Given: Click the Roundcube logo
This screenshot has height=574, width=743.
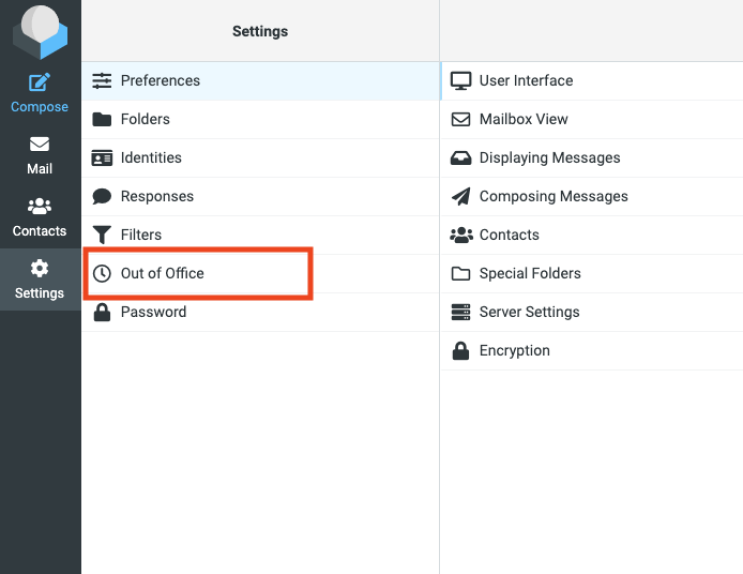Looking at the screenshot, I should (40, 33).
